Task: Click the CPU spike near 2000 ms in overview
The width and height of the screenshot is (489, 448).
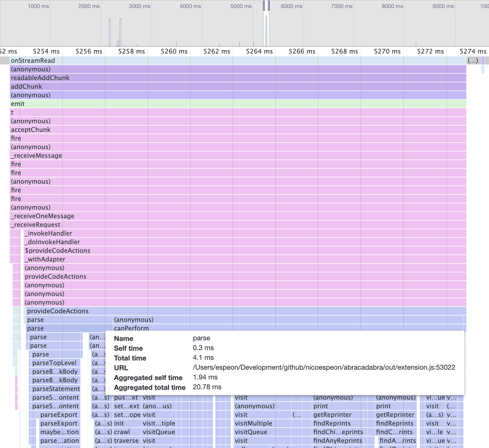Action: pyautogui.click(x=110, y=32)
